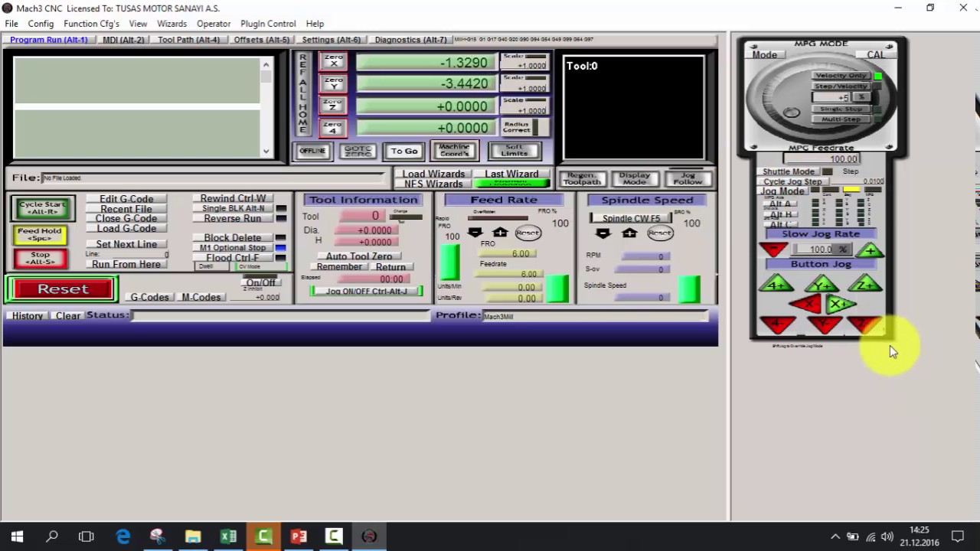Click the Ref All Home button
The height and width of the screenshot is (551, 980).
click(x=302, y=95)
